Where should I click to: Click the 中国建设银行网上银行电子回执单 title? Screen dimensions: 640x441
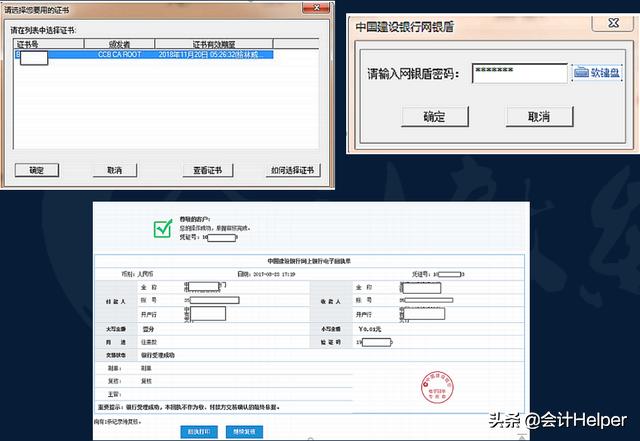pos(309,261)
